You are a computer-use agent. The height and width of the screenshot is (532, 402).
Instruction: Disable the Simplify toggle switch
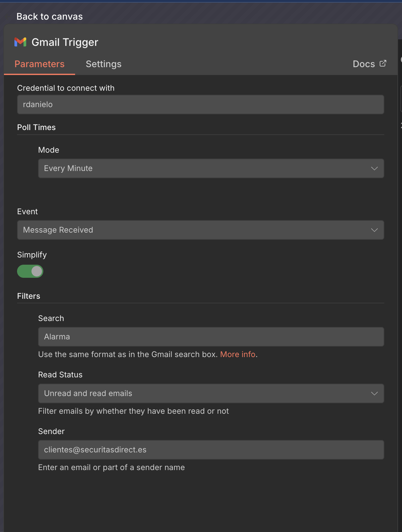(30, 271)
